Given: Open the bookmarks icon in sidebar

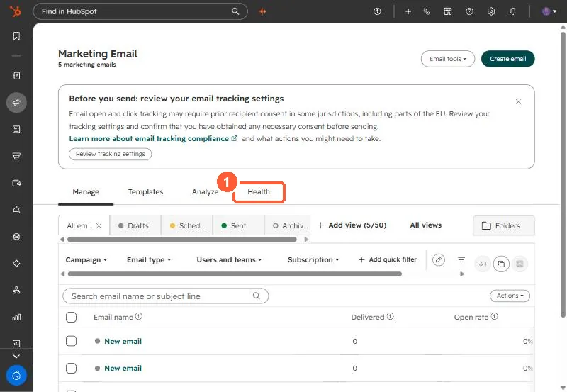Looking at the screenshot, I should (16, 36).
